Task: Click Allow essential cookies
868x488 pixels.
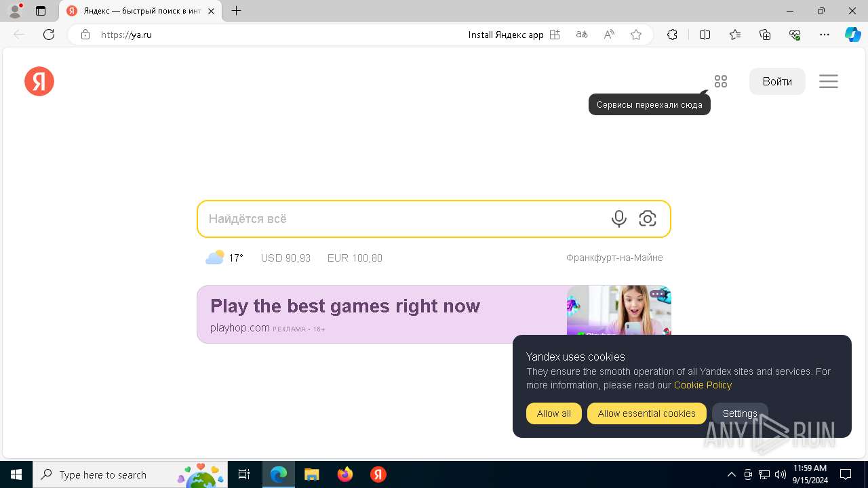Action: pos(647,413)
